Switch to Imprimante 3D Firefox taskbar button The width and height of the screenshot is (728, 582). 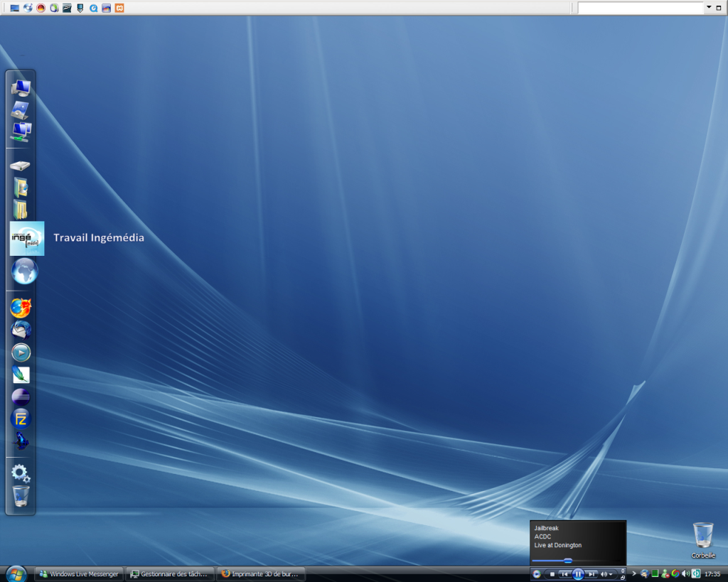(x=261, y=574)
